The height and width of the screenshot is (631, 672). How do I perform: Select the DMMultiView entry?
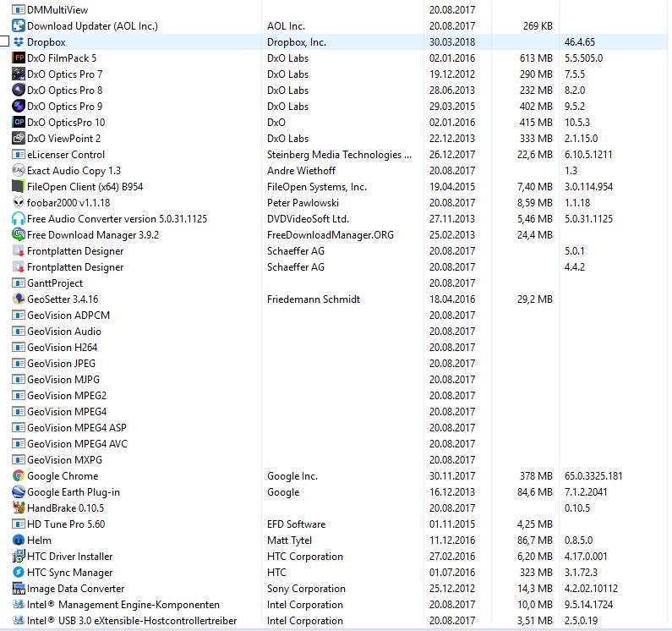pyautogui.click(x=57, y=10)
